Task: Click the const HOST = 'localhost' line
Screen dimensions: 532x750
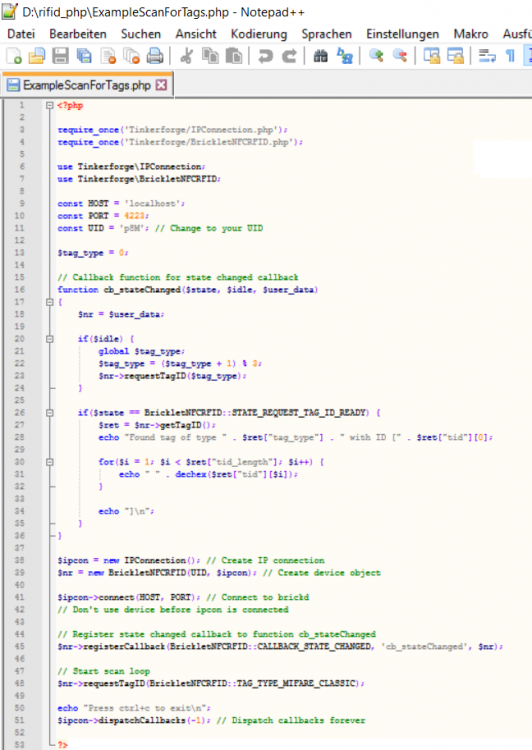Action: pyautogui.click(x=121, y=203)
